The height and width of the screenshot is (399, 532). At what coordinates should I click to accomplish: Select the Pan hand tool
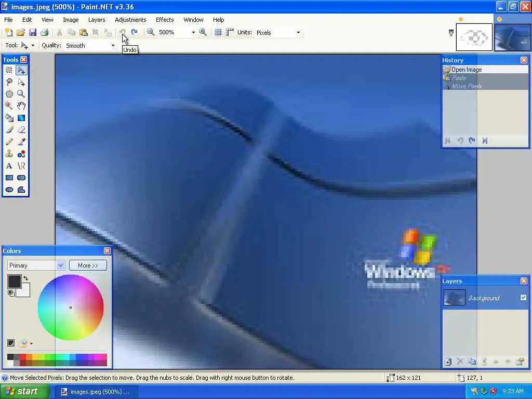pyautogui.click(x=21, y=106)
